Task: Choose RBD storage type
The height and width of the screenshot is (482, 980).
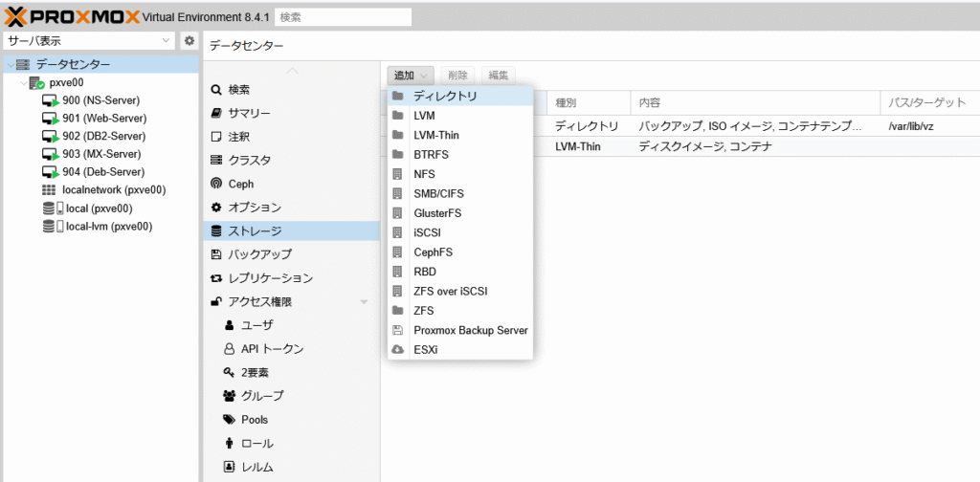Action: point(460,272)
